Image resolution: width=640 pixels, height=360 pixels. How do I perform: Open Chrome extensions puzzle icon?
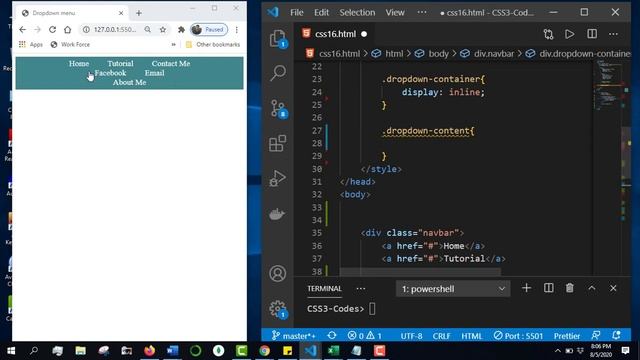(x=181, y=29)
